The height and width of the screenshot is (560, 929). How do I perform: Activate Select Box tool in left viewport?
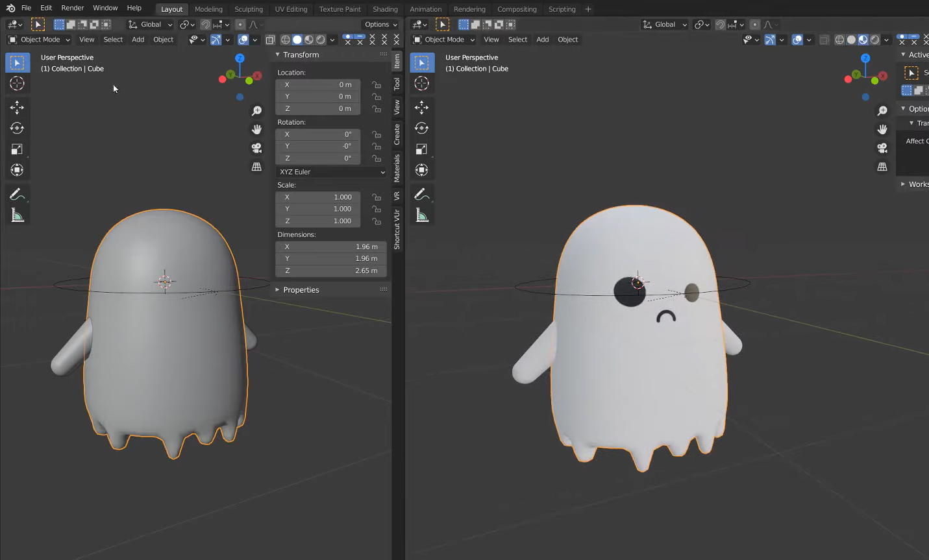18,63
